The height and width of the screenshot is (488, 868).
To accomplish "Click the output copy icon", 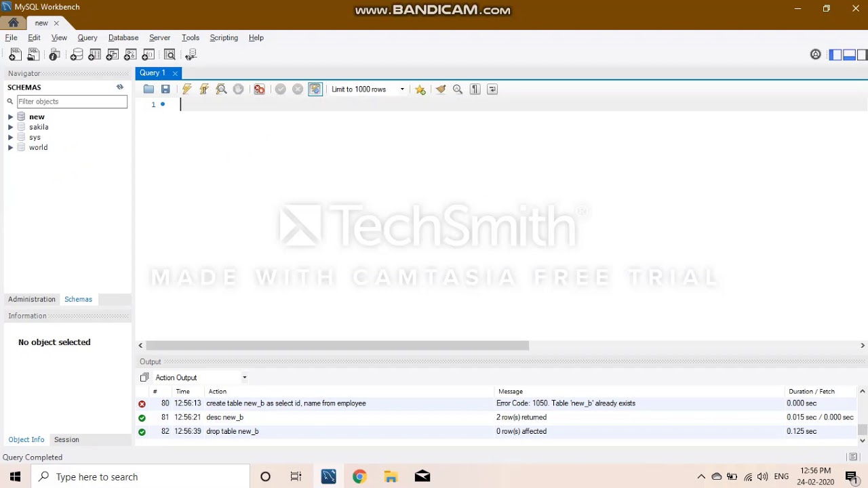I will pos(144,378).
